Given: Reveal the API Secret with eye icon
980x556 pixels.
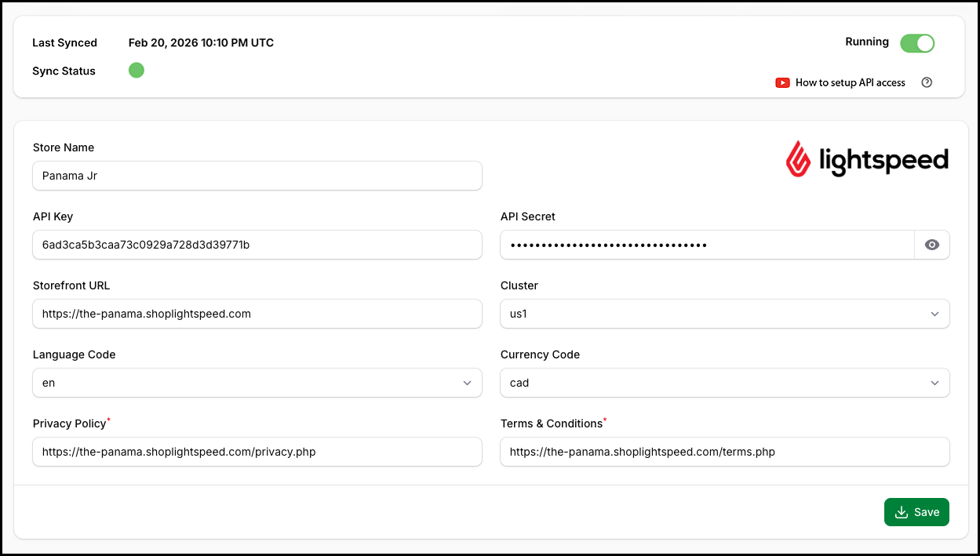Looking at the screenshot, I should pyautogui.click(x=932, y=245).
